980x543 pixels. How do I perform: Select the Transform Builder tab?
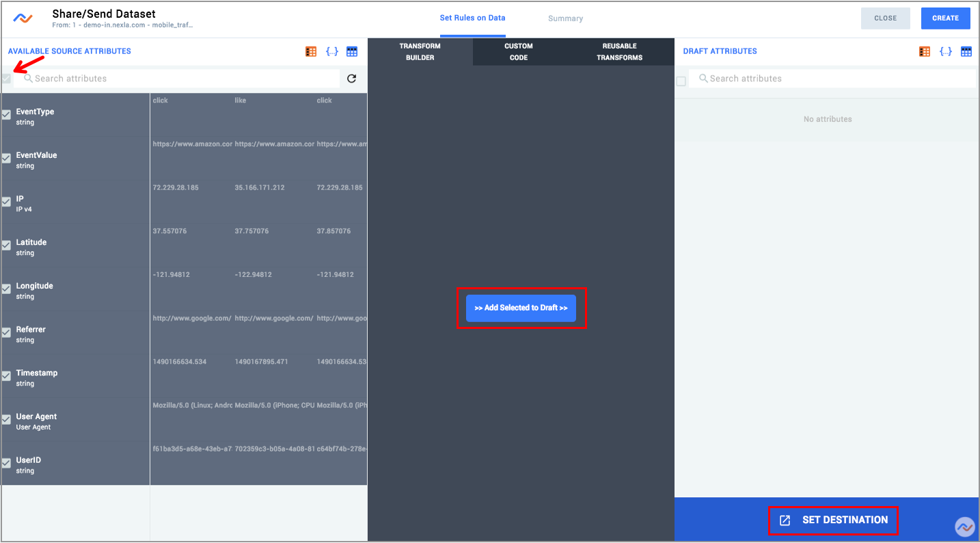click(x=420, y=52)
